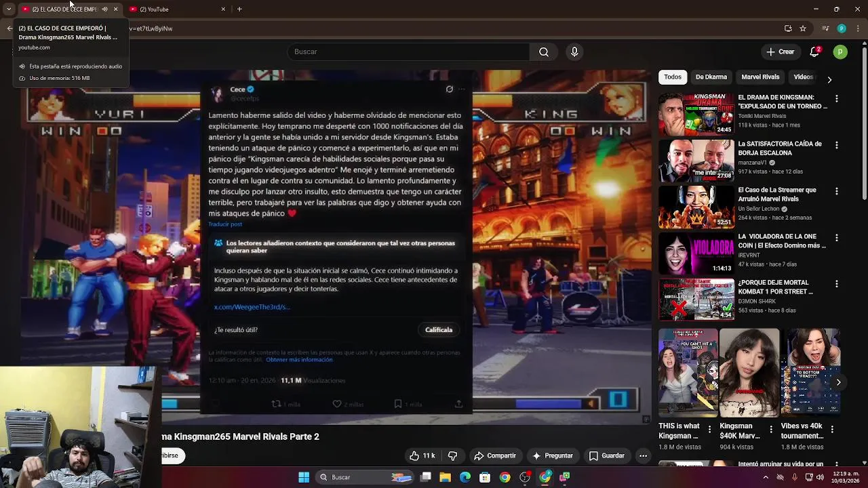The image size is (868, 488).
Task: Click the video player fullscreen corner icon
Action: pyautogui.click(x=646, y=419)
